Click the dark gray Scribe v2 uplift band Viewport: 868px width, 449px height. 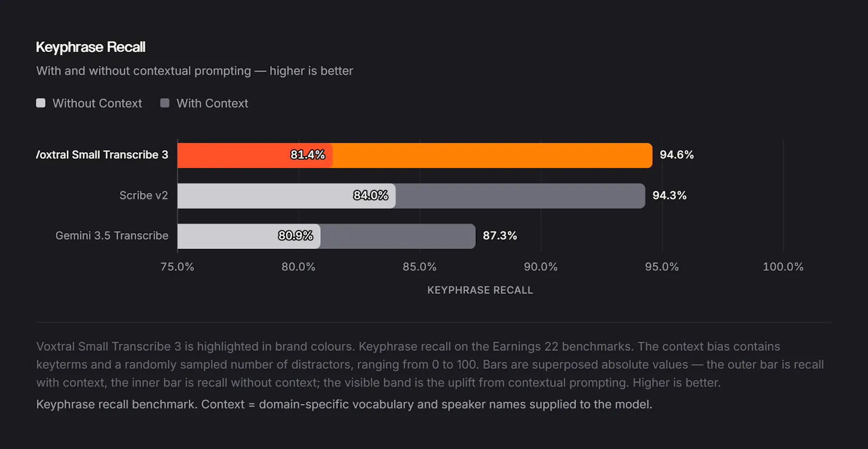click(520, 196)
